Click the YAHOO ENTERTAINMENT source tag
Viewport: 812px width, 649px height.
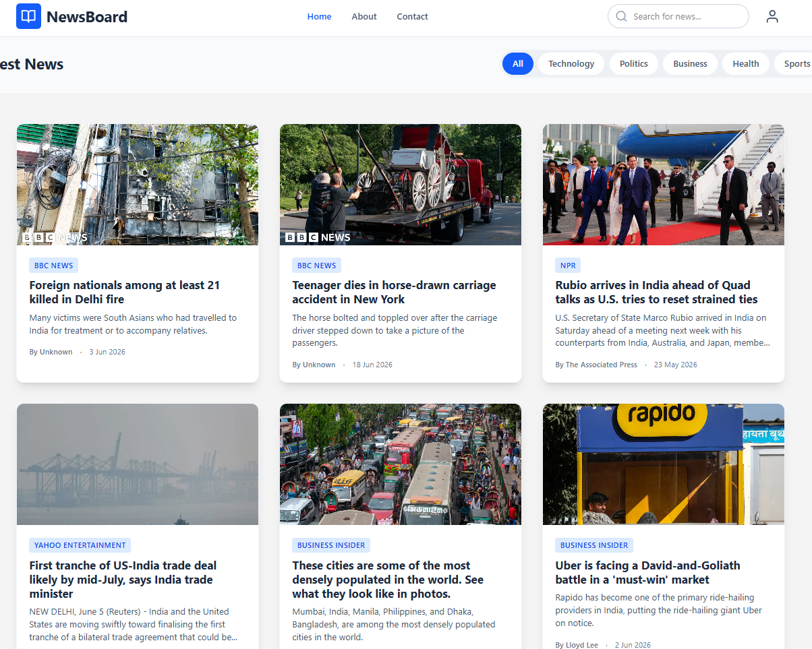[x=80, y=545]
